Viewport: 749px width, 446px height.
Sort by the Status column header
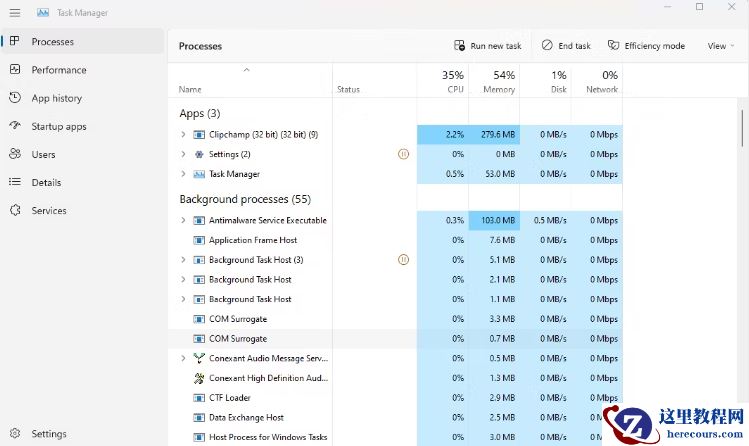tap(374, 81)
